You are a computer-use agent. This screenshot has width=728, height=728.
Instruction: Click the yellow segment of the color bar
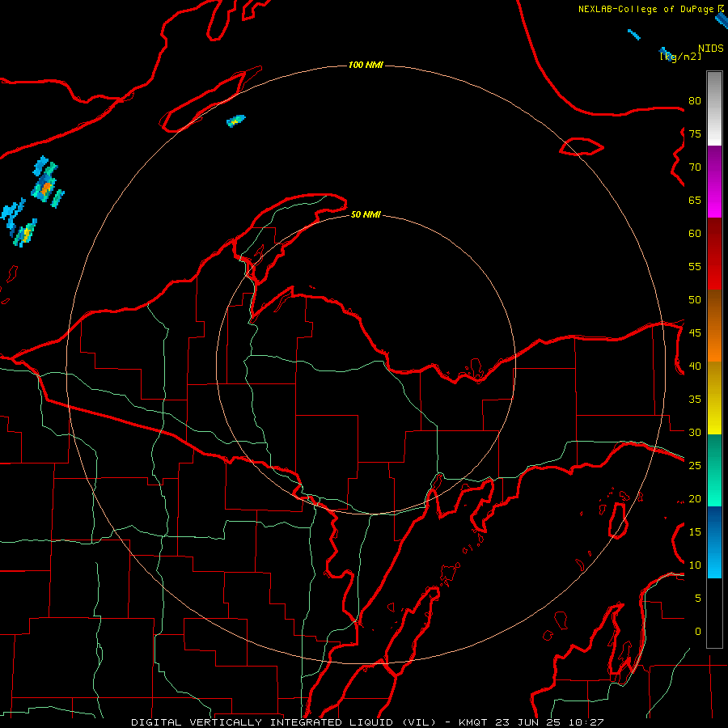pyautogui.click(x=714, y=398)
